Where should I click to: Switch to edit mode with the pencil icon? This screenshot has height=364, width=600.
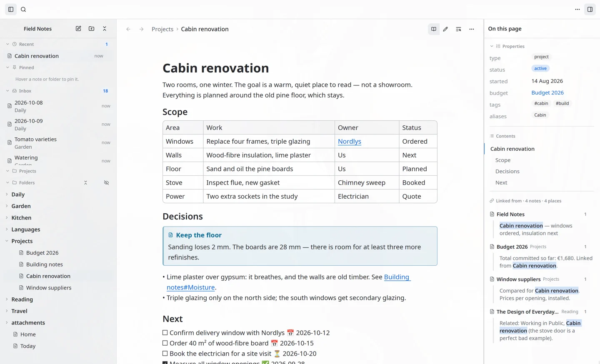click(x=445, y=29)
